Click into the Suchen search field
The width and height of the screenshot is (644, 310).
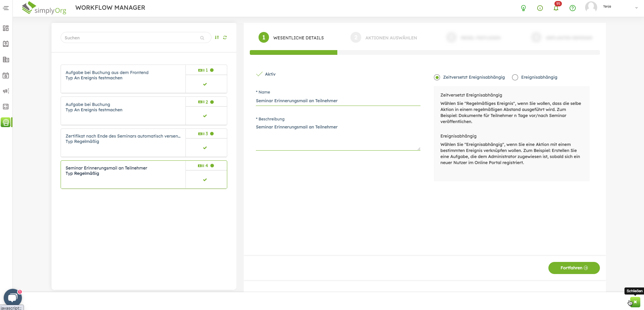tap(131, 38)
